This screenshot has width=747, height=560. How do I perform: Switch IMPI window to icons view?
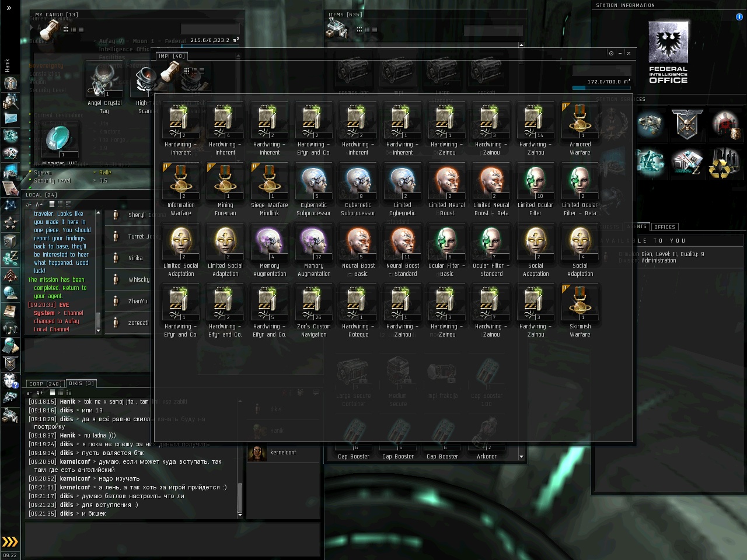coord(187,71)
